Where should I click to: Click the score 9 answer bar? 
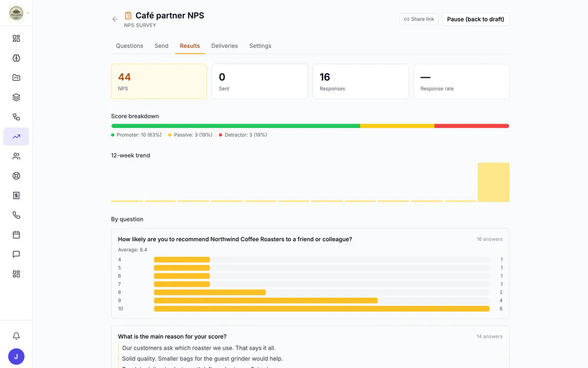click(266, 301)
